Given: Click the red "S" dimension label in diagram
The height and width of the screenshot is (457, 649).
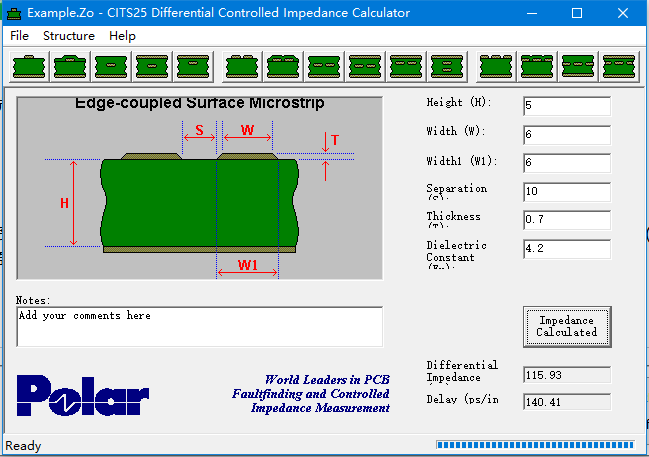Looking at the screenshot, I should click(200, 130).
